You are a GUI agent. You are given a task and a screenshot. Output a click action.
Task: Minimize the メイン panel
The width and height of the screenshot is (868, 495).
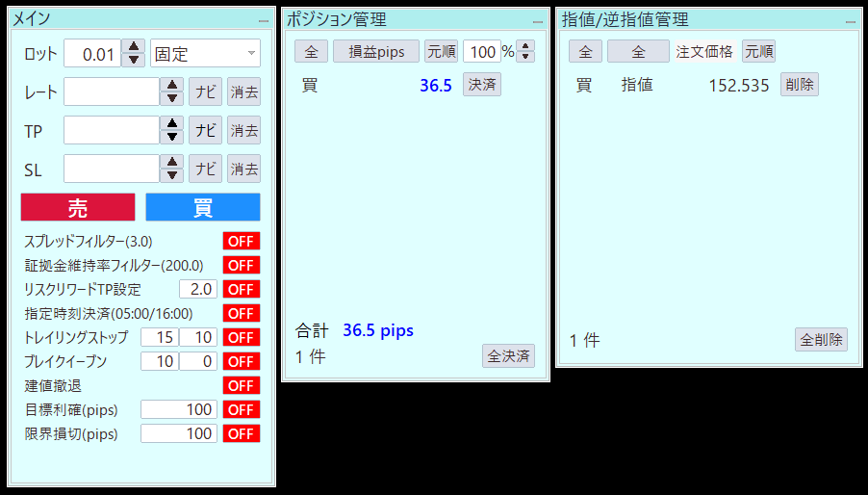point(264,20)
